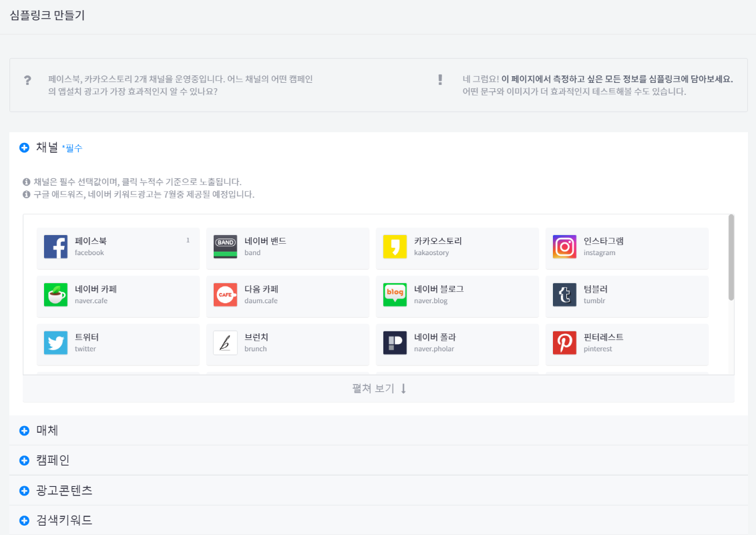Expand the 광고콘텐츠 section
756x535 pixels.
(x=379, y=490)
